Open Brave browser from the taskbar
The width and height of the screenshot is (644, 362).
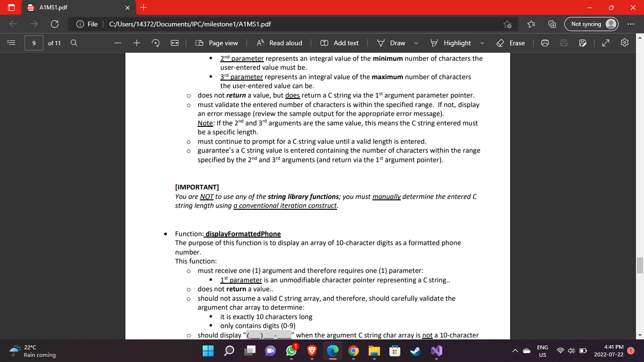[x=312, y=351]
